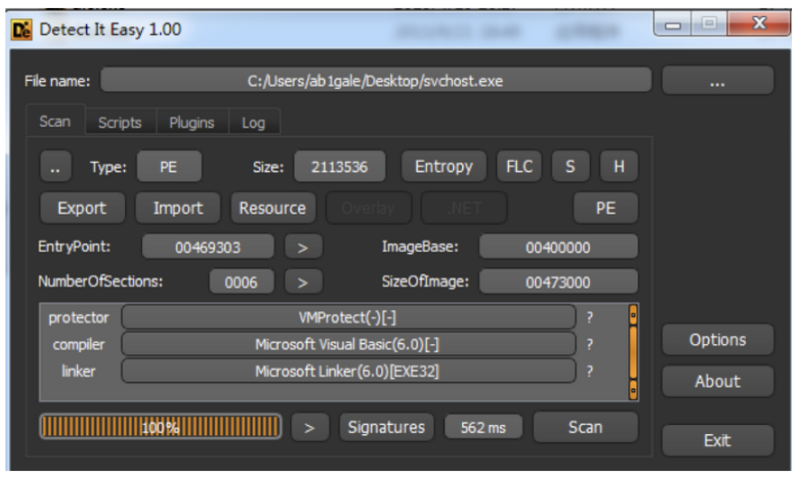Click the ? next to compiler row
The width and height of the screenshot is (800, 479).
590,344
